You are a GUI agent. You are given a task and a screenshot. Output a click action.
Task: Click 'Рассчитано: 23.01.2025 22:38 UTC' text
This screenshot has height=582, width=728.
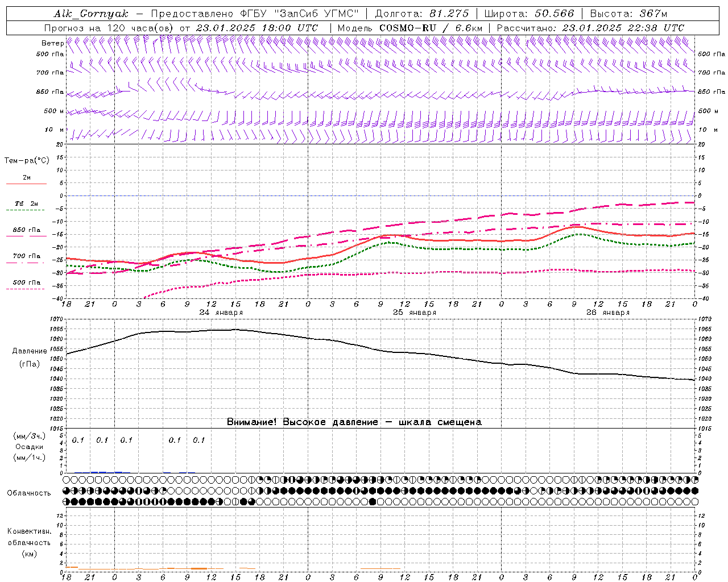click(x=590, y=28)
